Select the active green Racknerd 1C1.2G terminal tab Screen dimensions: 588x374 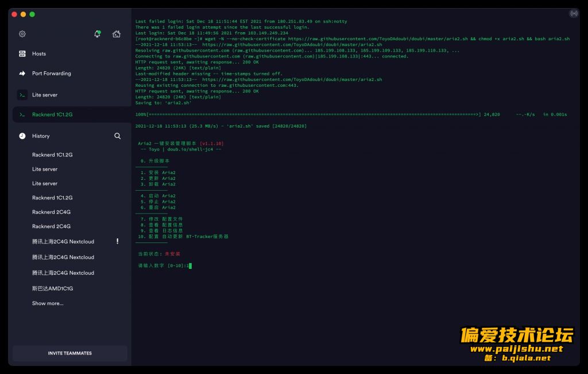(71, 114)
